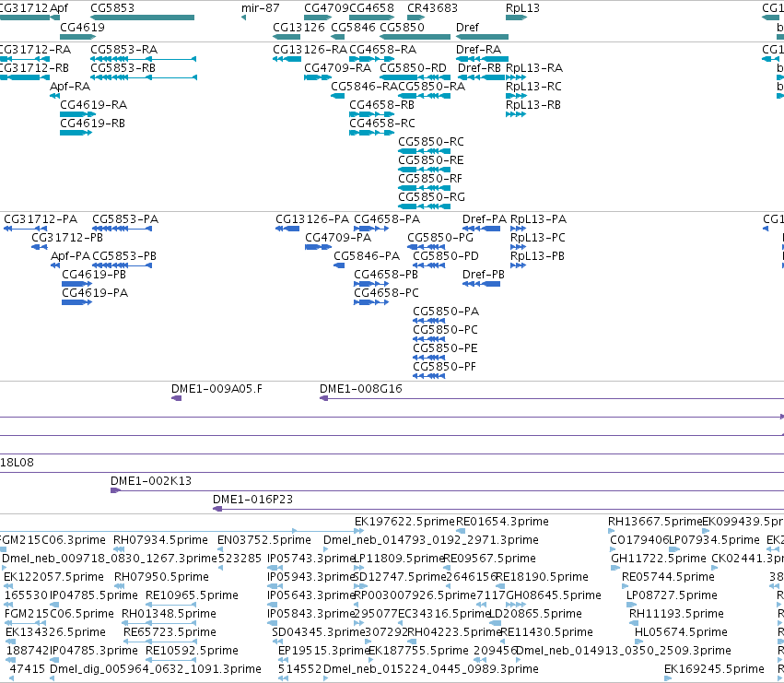This screenshot has height=683, width=784.
Task: Click BAC clone DME1-016P23 label
Action: pos(253,500)
